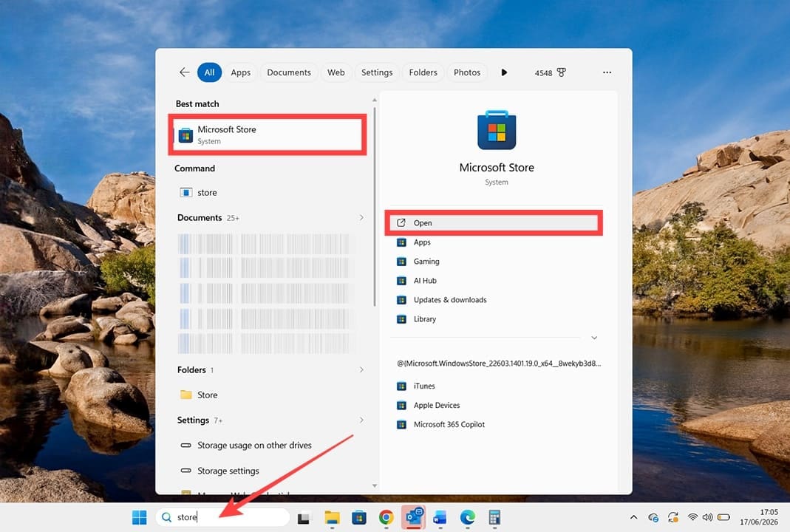Click the large Microsoft Store icon
This screenshot has height=532, width=790.
(x=497, y=130)
